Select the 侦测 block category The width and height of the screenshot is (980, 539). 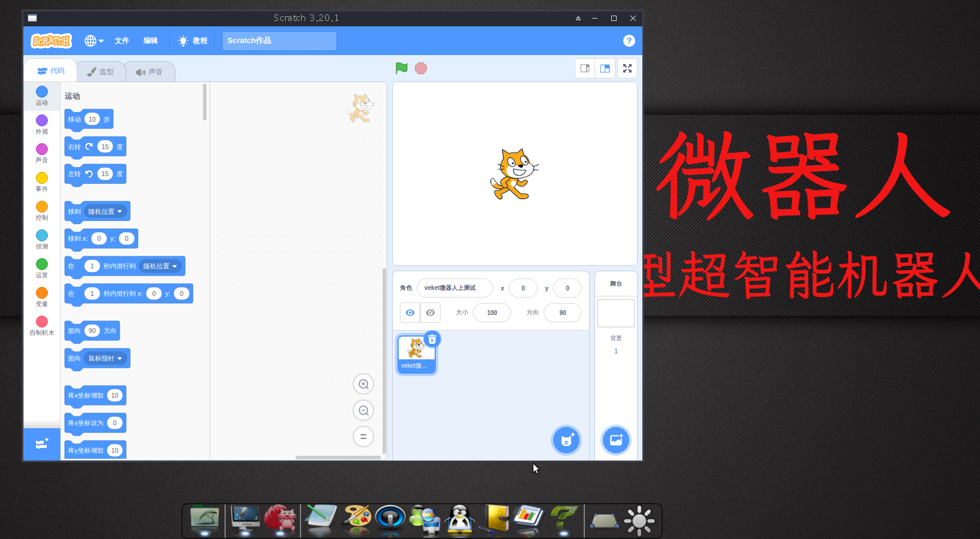click(42, 240)
